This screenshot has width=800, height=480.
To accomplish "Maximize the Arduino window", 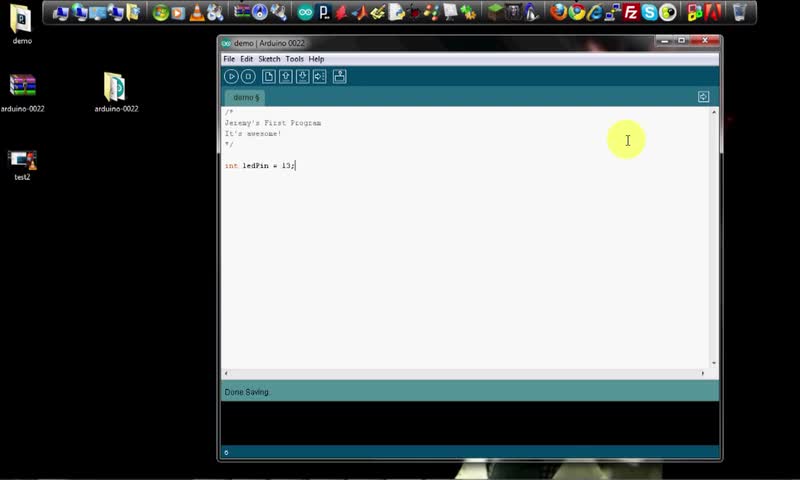I will coord(681,41).
